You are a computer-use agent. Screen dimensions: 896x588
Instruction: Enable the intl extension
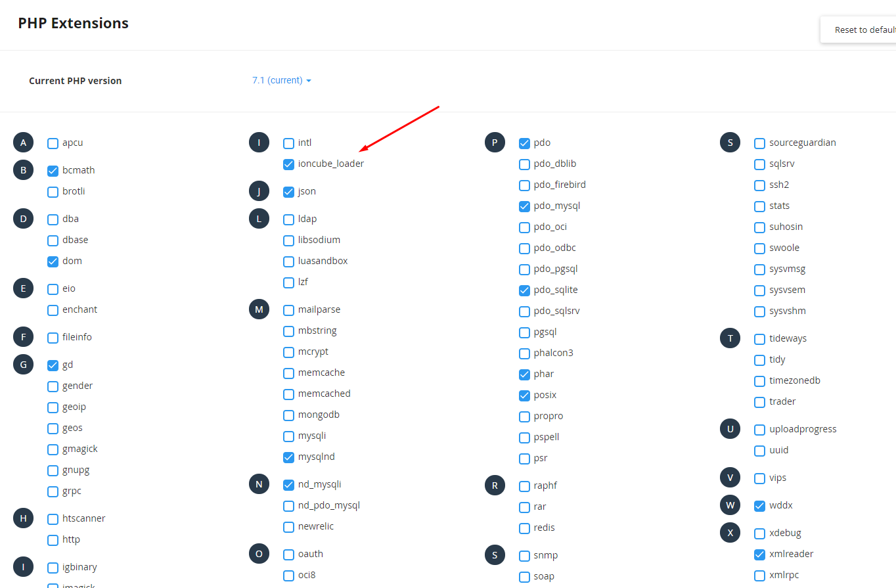coord(288,143)
